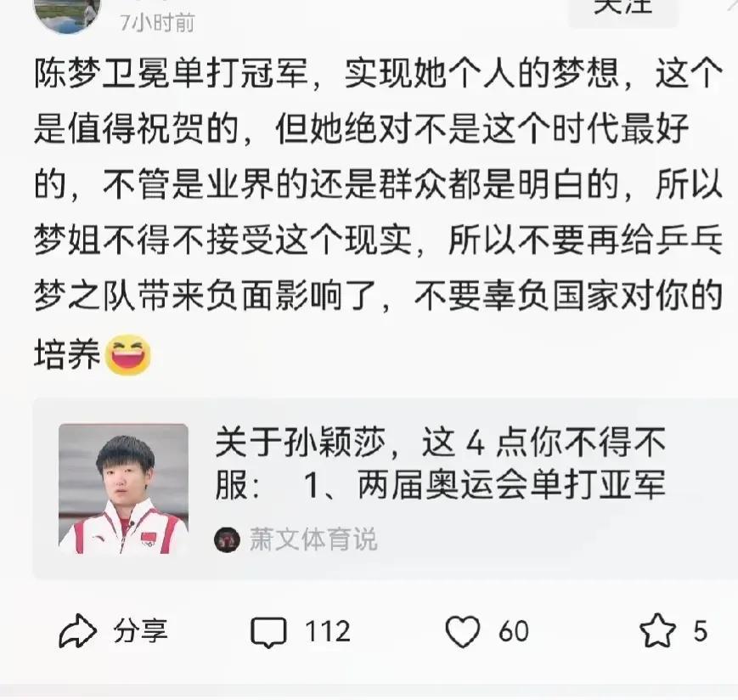738x700 pixels.
Task: Tap the 112 comment count
Action: 328,631
